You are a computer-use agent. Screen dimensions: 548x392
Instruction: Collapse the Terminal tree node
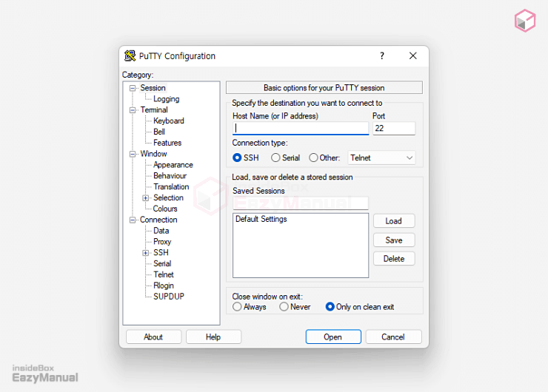[x=133, y=110]
